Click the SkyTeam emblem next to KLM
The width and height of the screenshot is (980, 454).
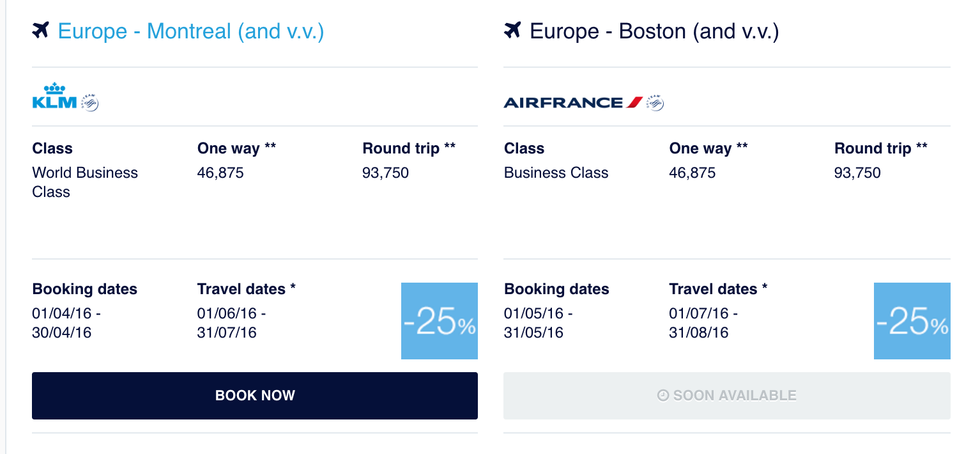[x=89, y=102]
